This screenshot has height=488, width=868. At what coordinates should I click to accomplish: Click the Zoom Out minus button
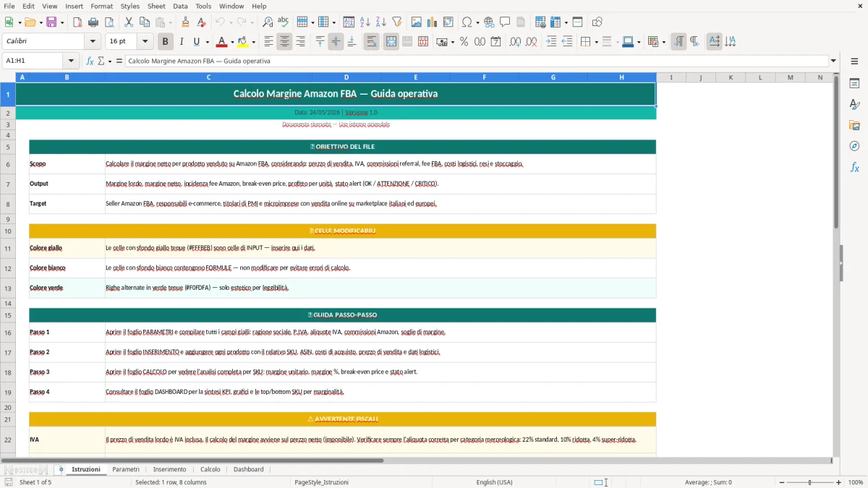(781, 482)
